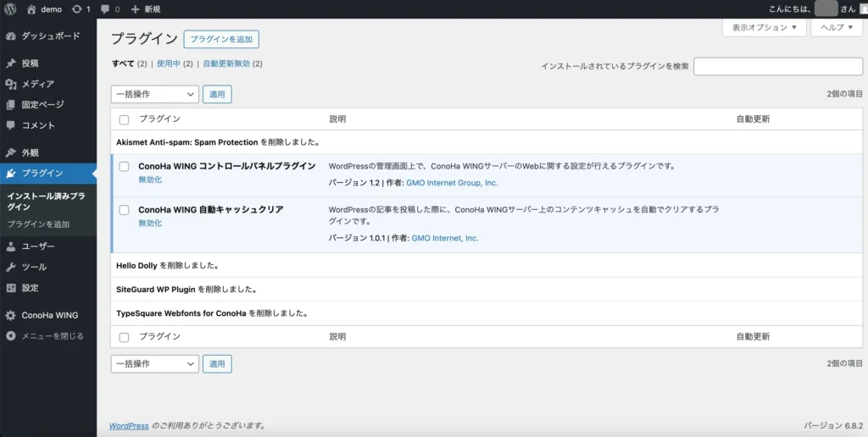Click 新規 in the admin bar

(x=153, y=9)
